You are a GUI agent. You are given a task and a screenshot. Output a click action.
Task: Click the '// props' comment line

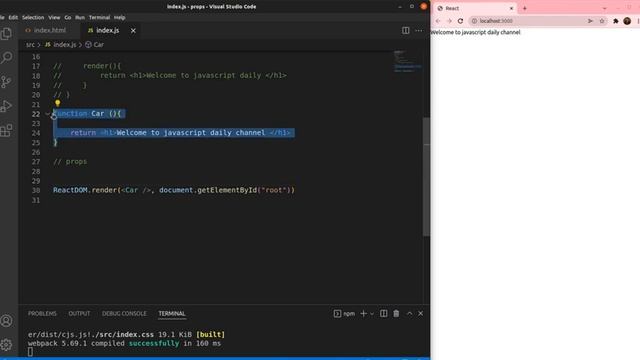[70, 162]
